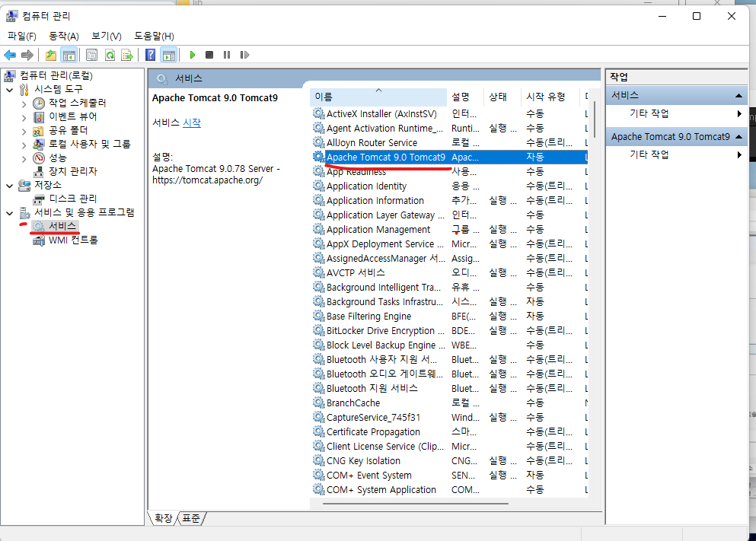This screenshot has width=756, height=541.
Task: Start the service with the green play icon
Action: click(x=193, y=55)
